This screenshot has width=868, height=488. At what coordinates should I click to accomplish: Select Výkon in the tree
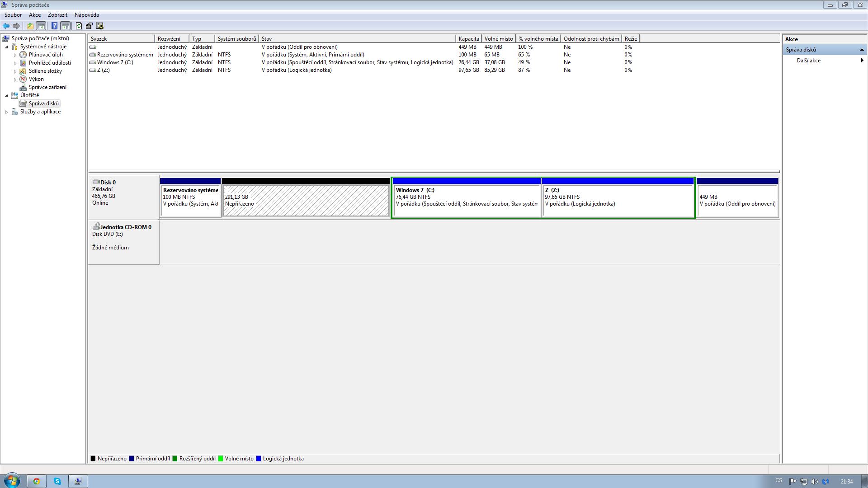point(36,79)
